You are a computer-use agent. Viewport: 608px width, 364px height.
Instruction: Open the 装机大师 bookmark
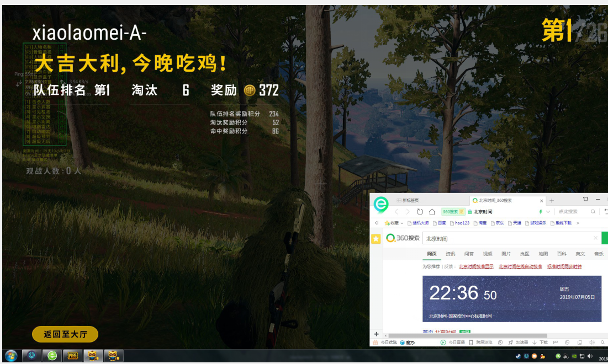(418, 223)
